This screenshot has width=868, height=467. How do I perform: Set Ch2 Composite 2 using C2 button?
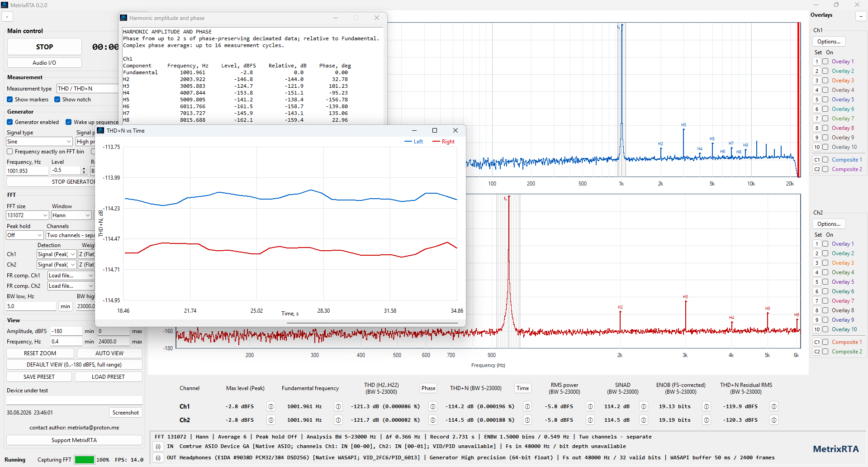click(x=817, y=352)
